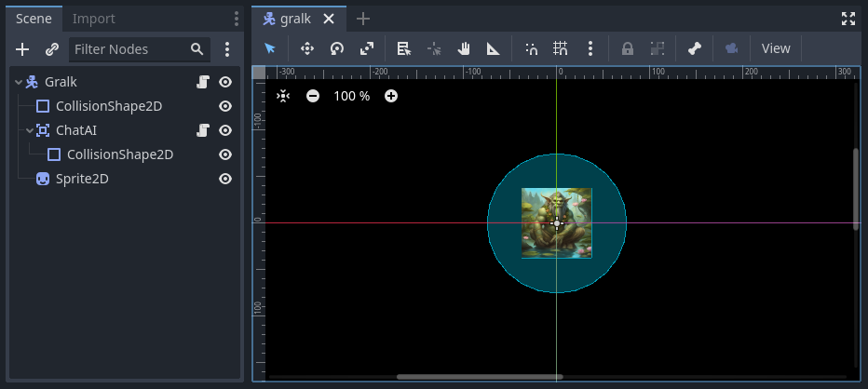
Task: Choose the Pan Mode hand tool
Action: (x=463, y=48)
